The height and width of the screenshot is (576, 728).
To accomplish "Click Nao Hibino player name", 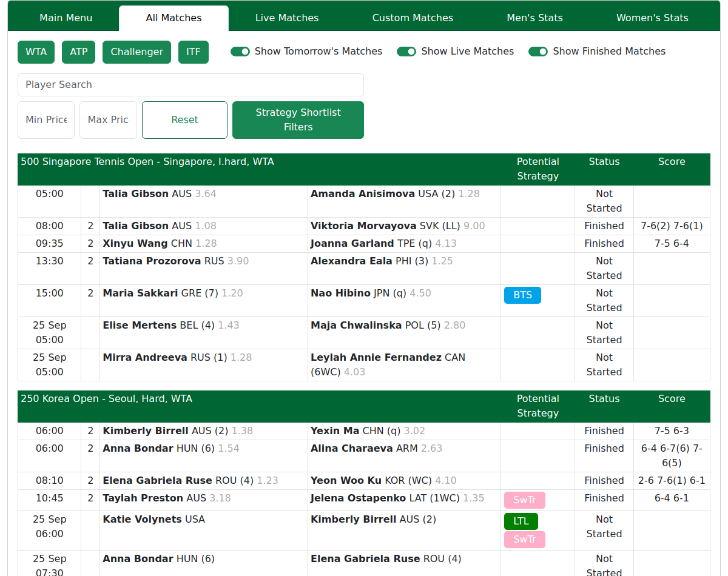I will [340, 293].
